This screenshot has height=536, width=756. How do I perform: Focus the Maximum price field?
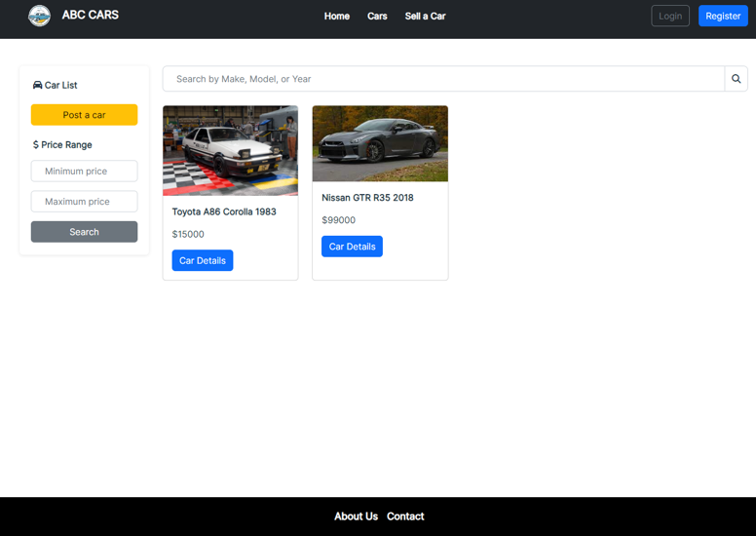coord(85,202)
